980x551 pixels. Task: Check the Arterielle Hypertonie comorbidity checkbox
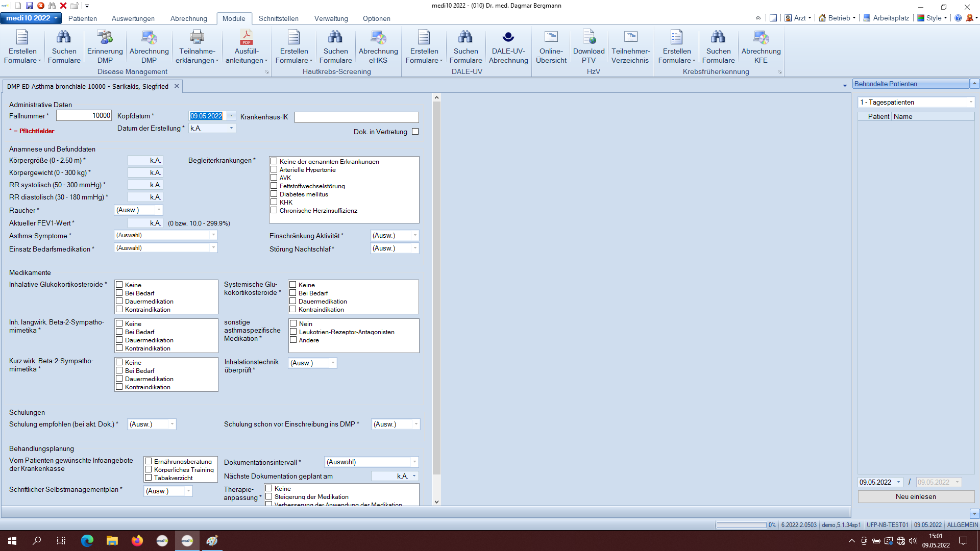point(274,169)
